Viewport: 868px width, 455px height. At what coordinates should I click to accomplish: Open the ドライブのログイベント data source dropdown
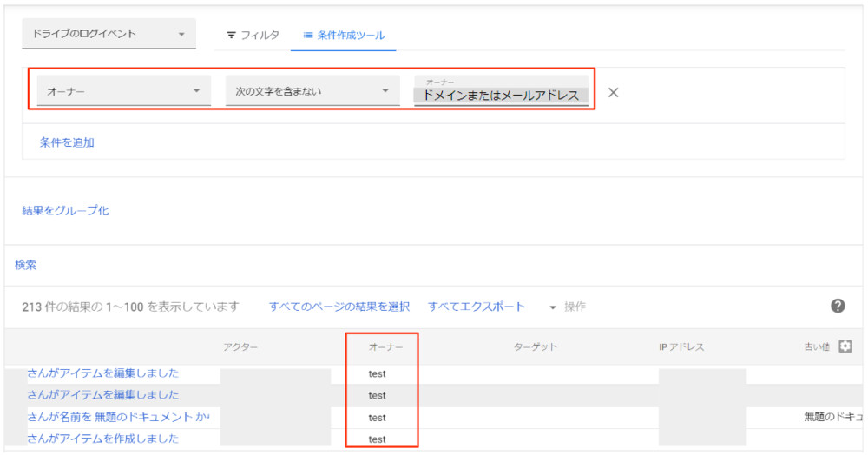(x=108, y=35)
